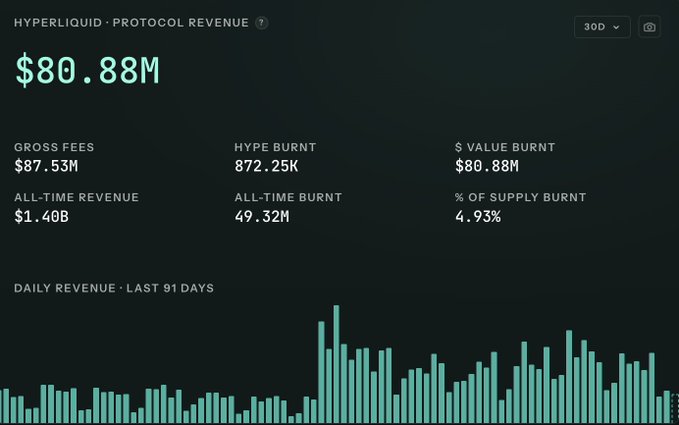679x425 pixels.
Task: Click the last dashed bar in chart
Action: (675, 409)
